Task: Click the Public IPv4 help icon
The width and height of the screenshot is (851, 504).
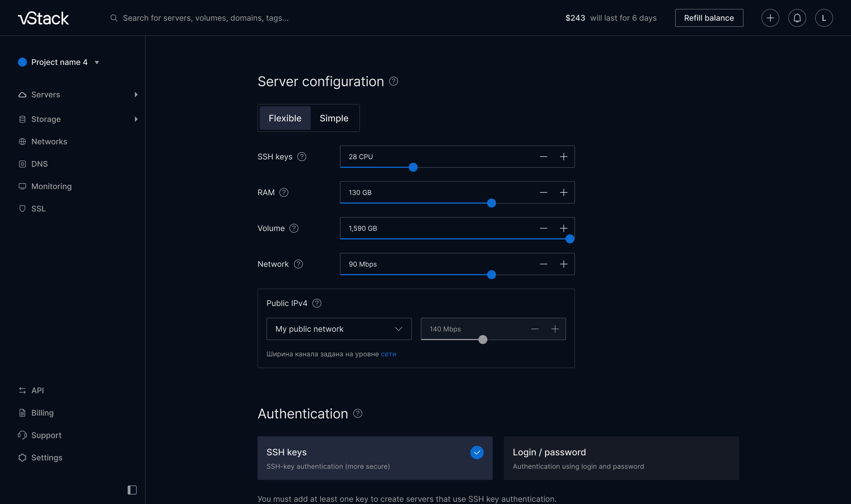Action: click(317, 303)
